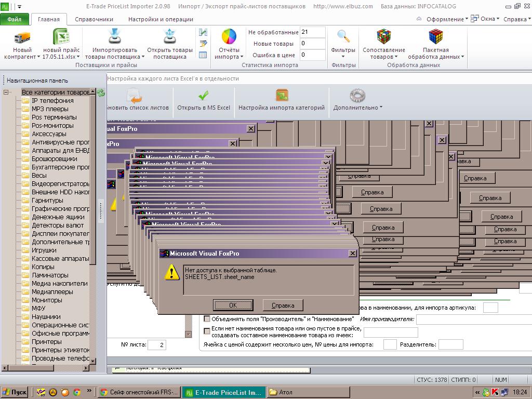Open Пакетная обработка данных dropdown arrow

[462, 57]
